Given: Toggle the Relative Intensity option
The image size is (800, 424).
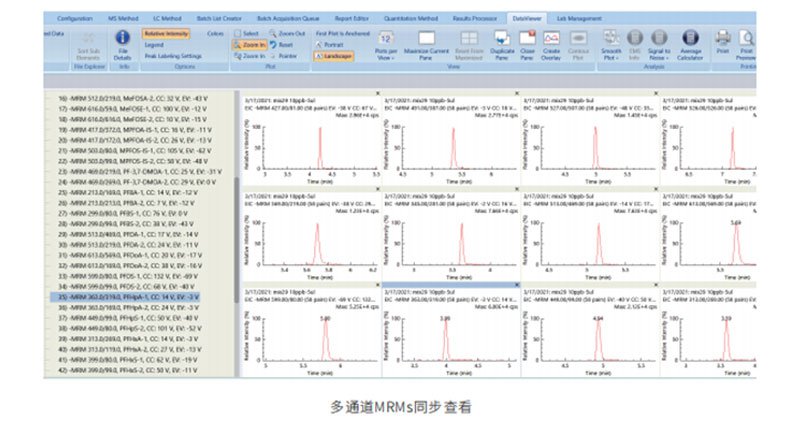Looking at the screenshot, I should click(167, 33).
